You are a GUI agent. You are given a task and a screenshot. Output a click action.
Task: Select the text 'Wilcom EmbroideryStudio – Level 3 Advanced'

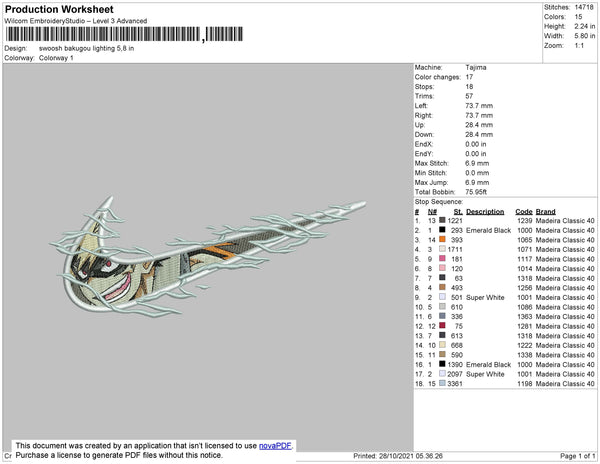pos(76,21)
